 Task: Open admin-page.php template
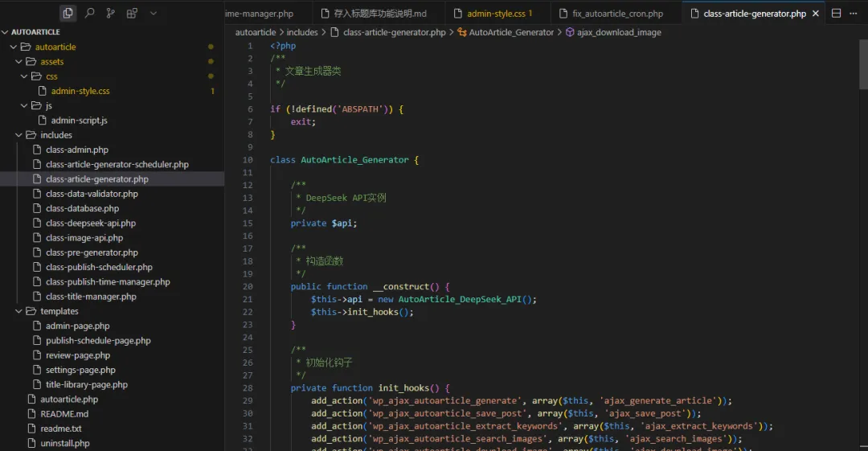77,326
